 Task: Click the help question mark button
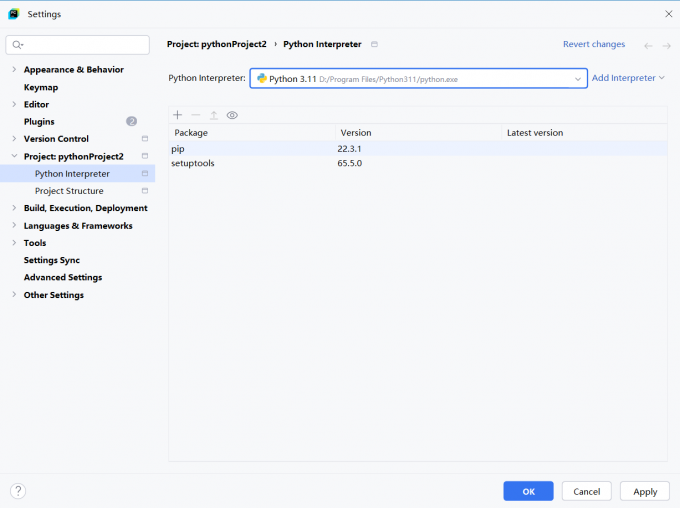18,491
